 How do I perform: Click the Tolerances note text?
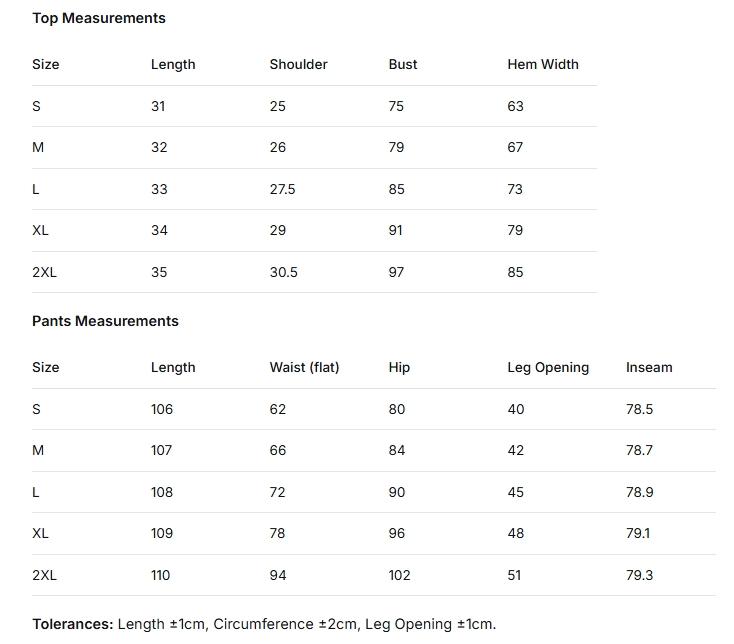(264, 624)
